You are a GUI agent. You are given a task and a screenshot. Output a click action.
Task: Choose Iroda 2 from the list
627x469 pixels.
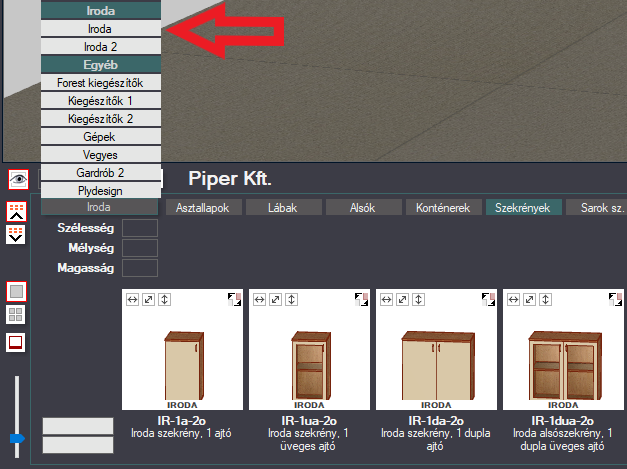[x=101, y=47]
